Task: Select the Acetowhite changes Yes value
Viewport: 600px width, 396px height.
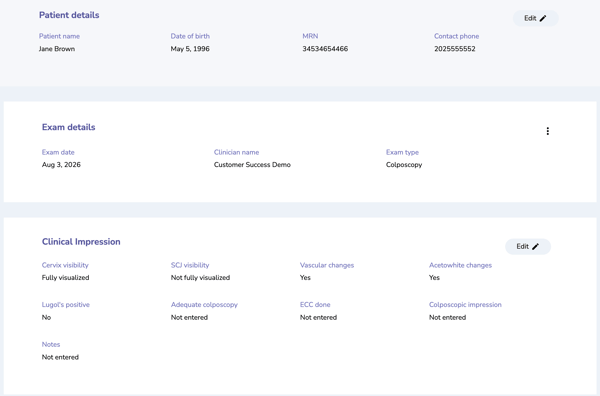Action: click(434, 278)
